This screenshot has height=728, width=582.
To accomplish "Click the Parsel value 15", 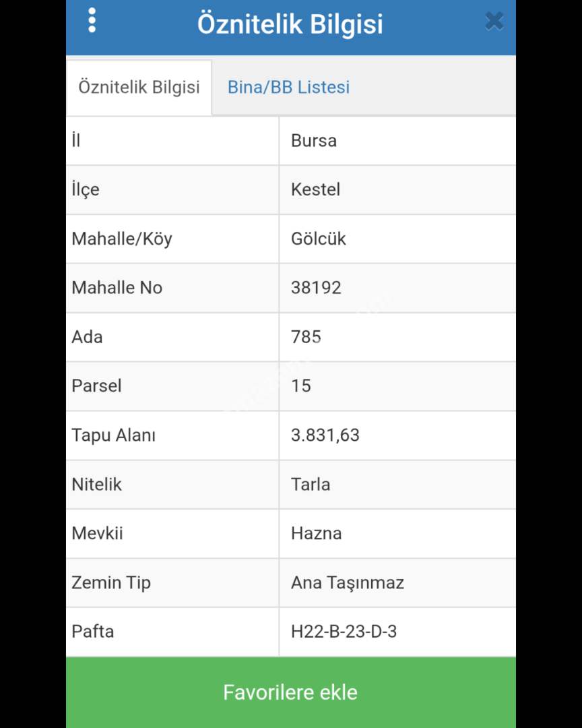I will point(301,386).
